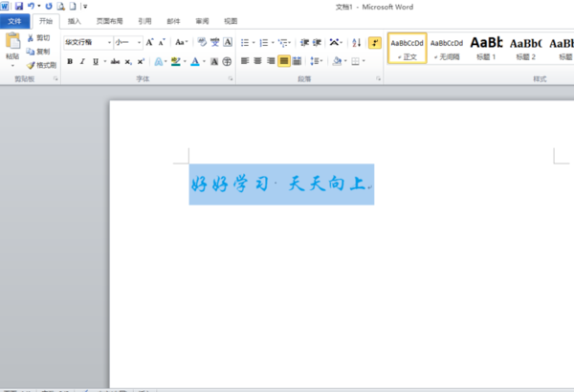This screenshot has height=392, width=574.
Task: Apply the No Spacing (无间隔) style
Action: (446, 48)
